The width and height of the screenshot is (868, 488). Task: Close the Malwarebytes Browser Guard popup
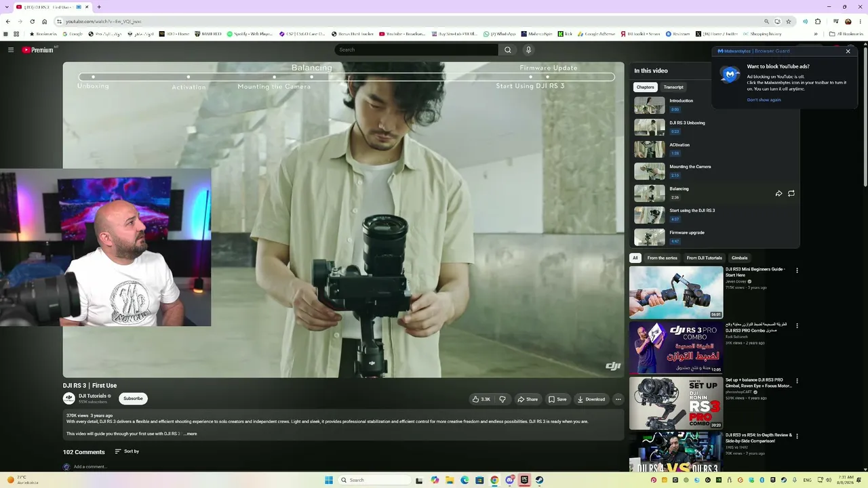848,51
